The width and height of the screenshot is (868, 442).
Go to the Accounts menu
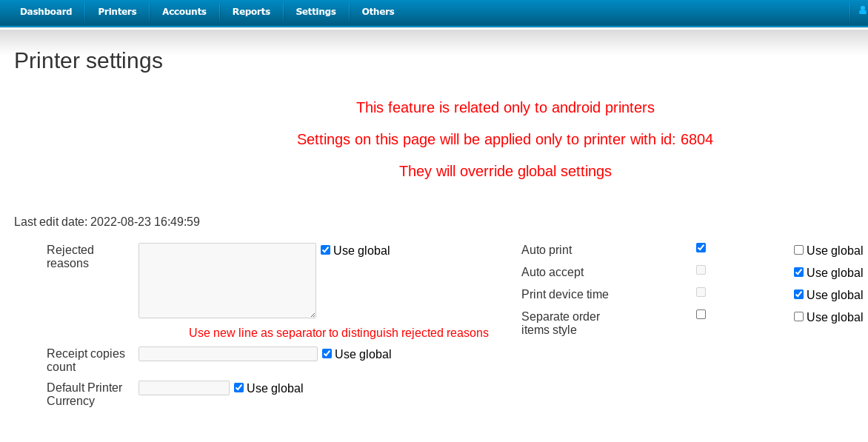coord(184,12)
